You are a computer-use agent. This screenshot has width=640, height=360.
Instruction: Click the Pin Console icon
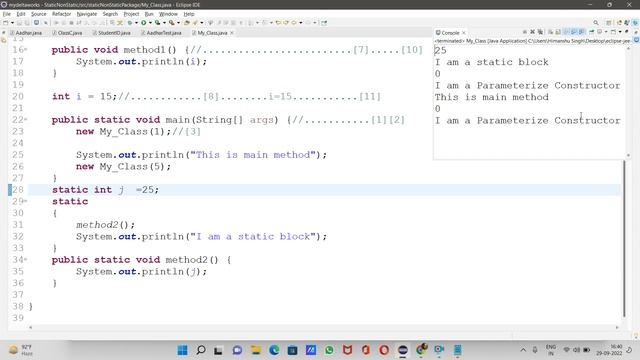(x=591, y=32)
